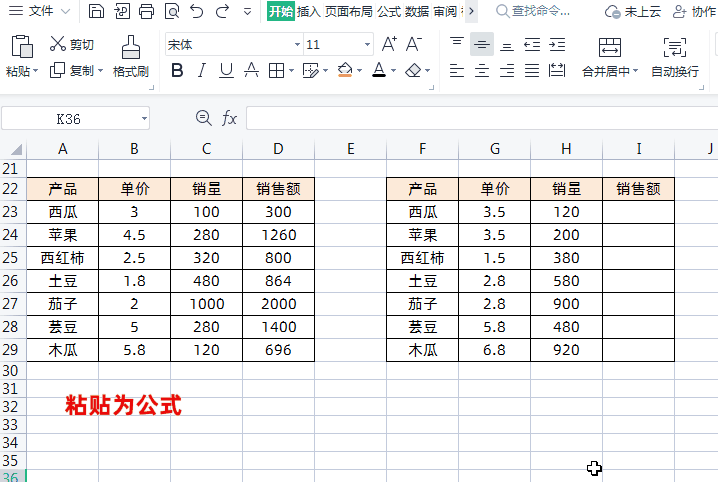
Task: Open the font size dropdown 11
Action: (x=367, y=44)
